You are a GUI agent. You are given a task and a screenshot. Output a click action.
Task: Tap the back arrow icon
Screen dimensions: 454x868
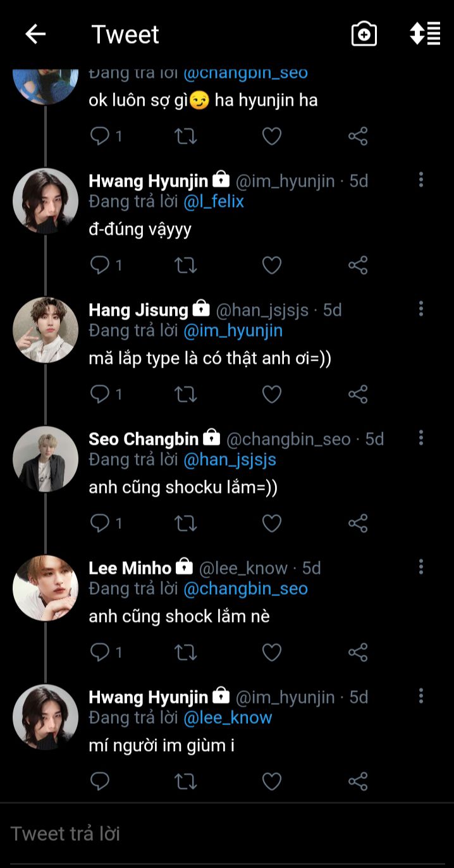(35, 34)
